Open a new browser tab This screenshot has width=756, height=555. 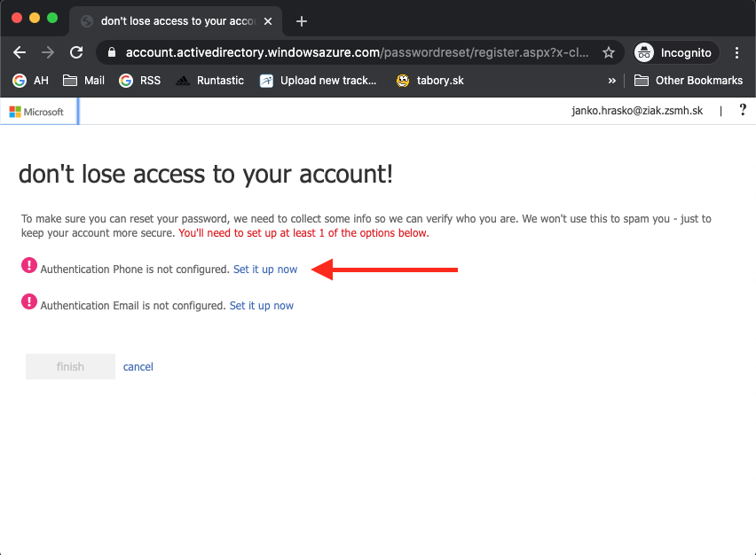pyautogui.click(x=302, y=20)
